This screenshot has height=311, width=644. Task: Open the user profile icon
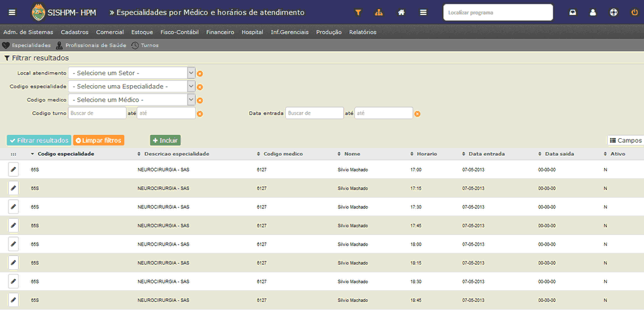(592, 12)
